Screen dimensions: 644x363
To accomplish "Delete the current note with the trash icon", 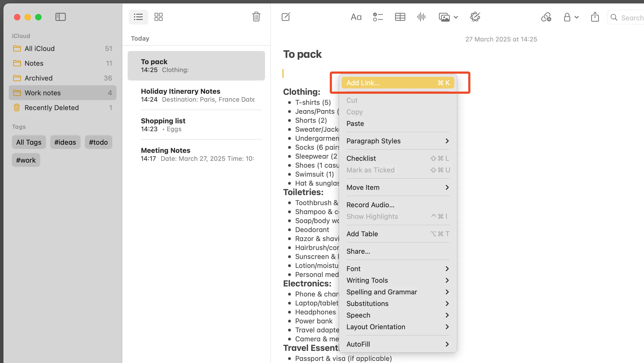I will tap(256, 17).
